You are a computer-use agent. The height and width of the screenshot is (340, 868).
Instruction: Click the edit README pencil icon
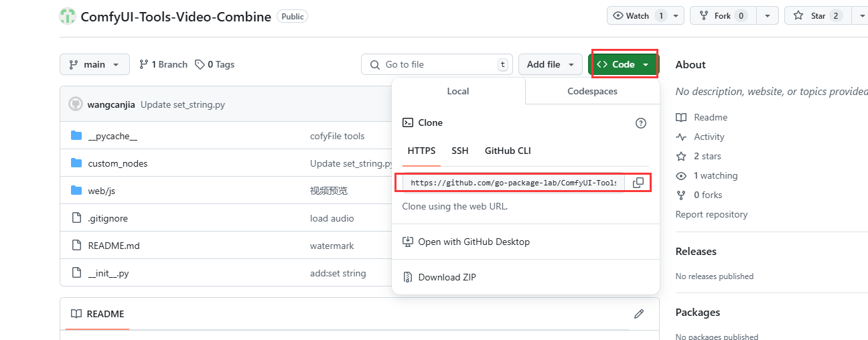[639, 314]
